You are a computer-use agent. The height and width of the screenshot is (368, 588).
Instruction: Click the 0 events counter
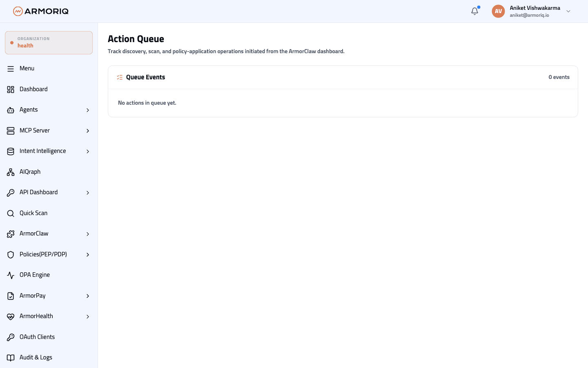click(559, 77)
